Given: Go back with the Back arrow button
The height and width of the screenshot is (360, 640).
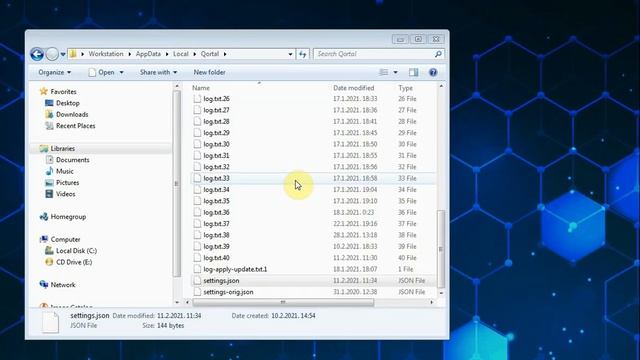Looking at the screenshot, I should click(x=37, y=54).
